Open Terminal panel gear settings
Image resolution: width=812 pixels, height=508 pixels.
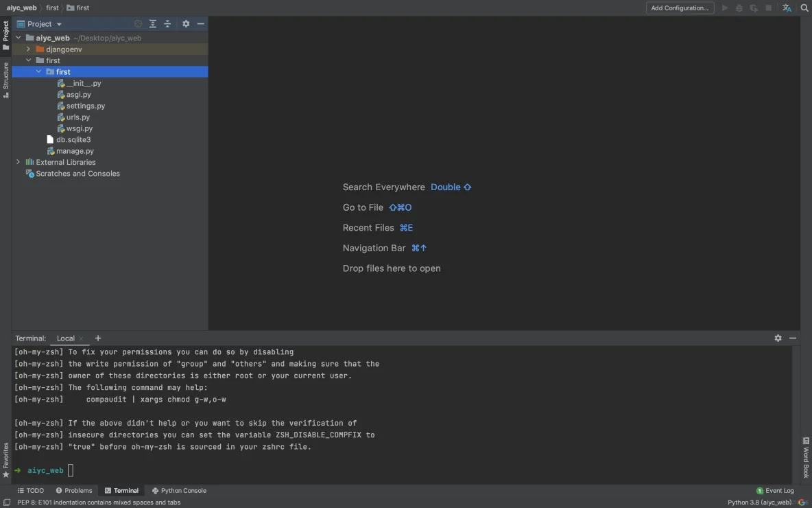point(778,338)
